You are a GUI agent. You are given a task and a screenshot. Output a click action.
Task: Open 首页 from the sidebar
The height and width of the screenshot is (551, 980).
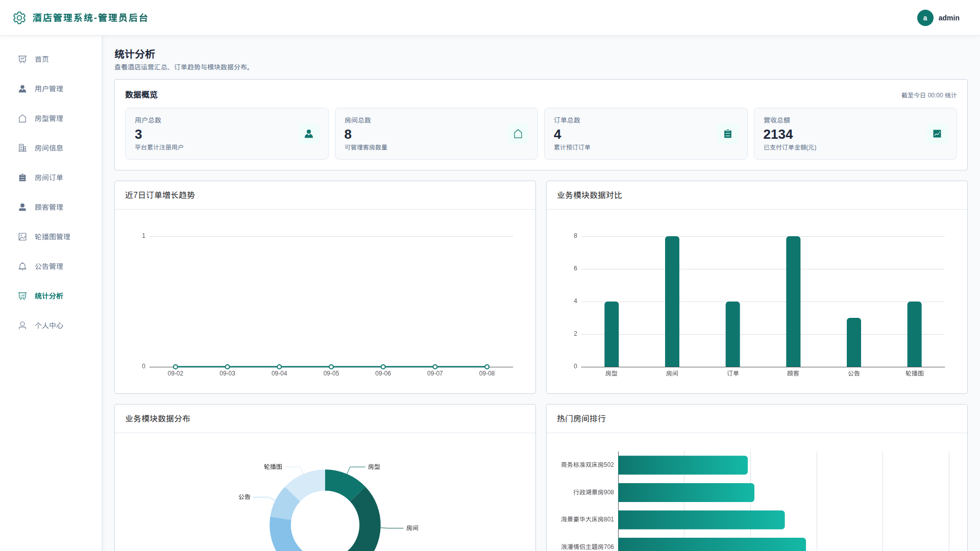point(51,59)
